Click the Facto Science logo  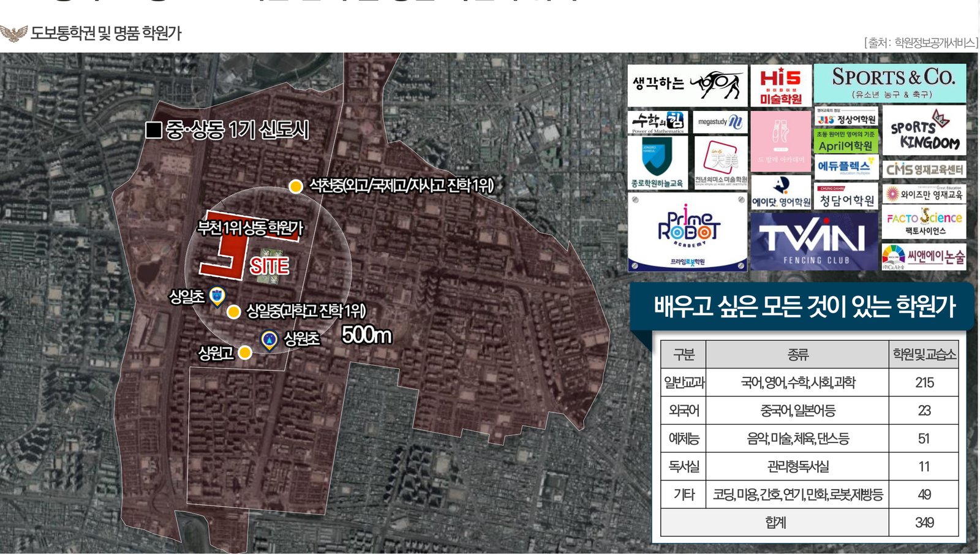coord(924,222)
